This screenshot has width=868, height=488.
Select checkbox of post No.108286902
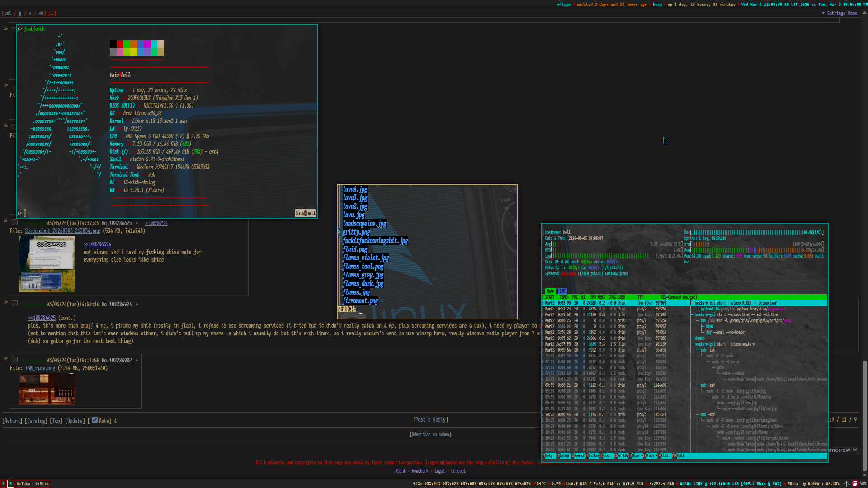[14, 360]
